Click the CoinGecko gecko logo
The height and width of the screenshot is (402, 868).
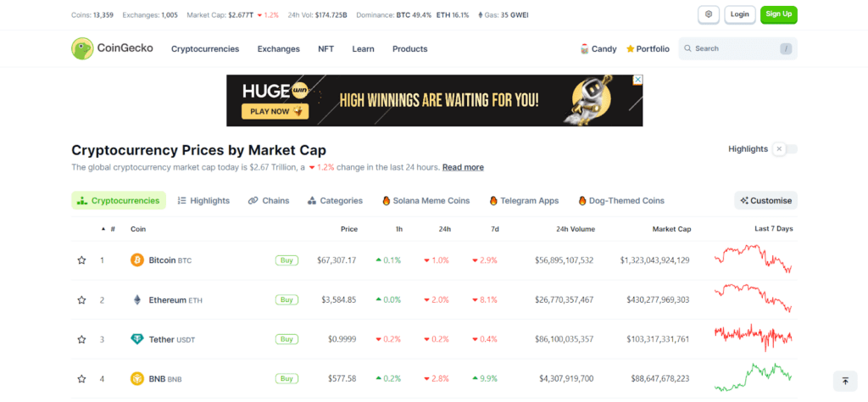pos(82,48)
